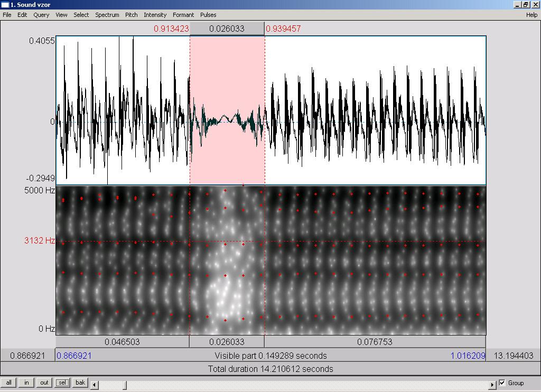The height and width of the screenshot is (392, 541).
Task: Open the Pitch menu
Action: pyautogui.click(x=131, y=15)
